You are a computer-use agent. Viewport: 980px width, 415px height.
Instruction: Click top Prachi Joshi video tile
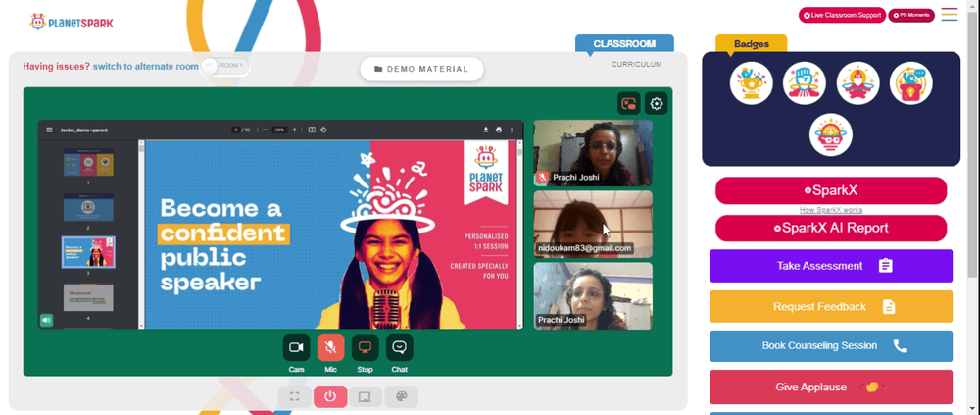(x=593, y=153)
